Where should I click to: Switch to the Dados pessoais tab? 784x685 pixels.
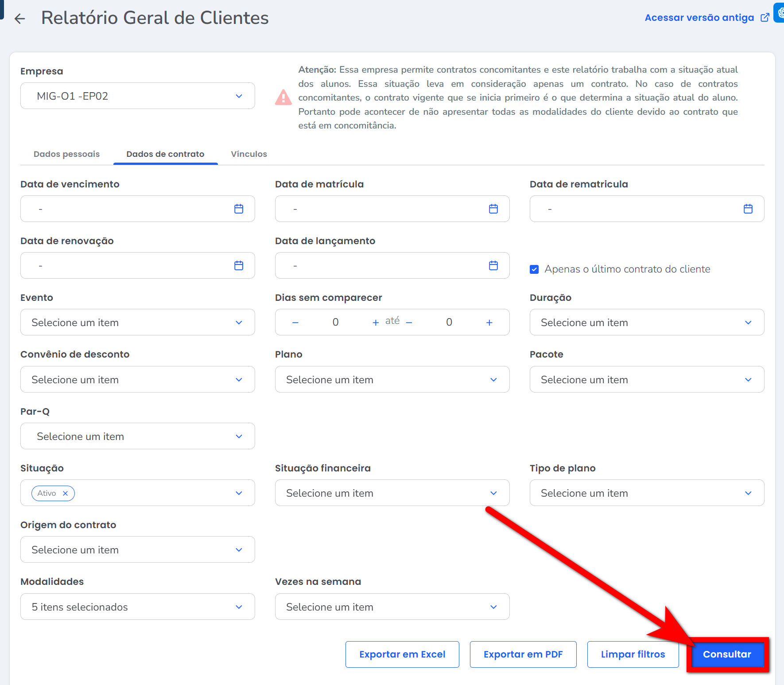pyautogui.click(x=66, y=154)
